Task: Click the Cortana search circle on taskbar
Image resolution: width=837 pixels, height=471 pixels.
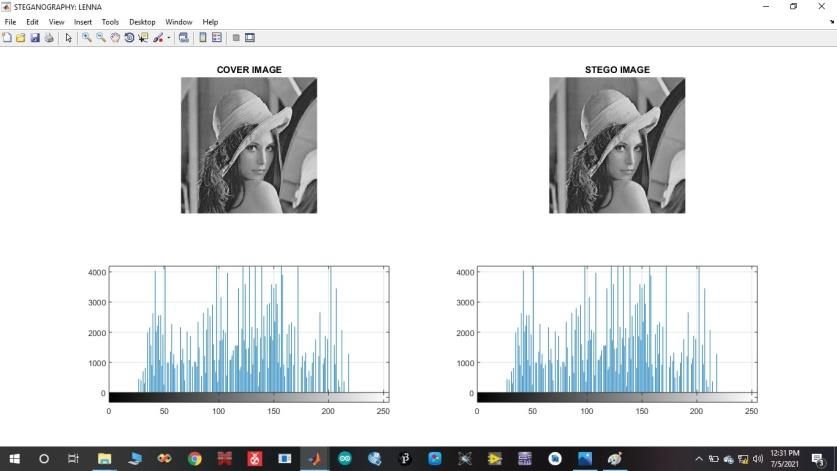Action: [44, 459]
